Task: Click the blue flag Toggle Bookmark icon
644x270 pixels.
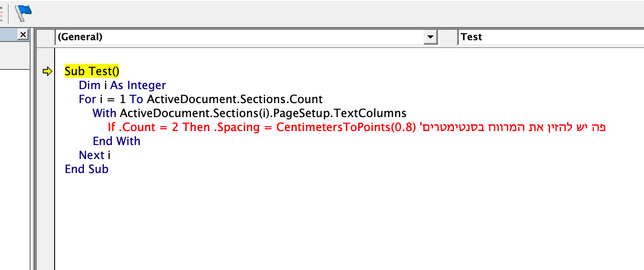Action: click(23, 13)
